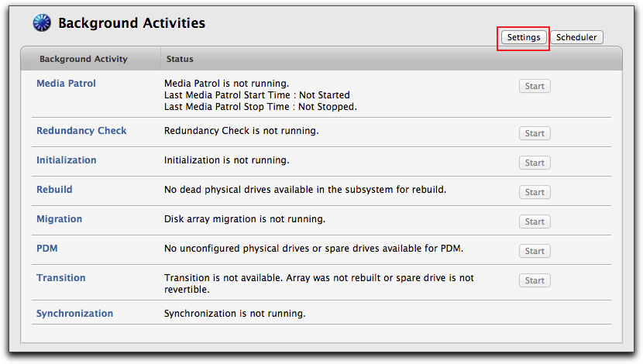Open the Scheduler button
The height and width of the screenshot is (364, 643).
coord(576,37)
